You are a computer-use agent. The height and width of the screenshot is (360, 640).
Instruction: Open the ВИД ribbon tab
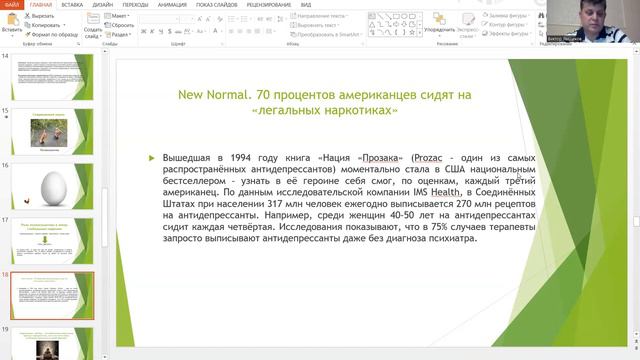click(306, 5)
